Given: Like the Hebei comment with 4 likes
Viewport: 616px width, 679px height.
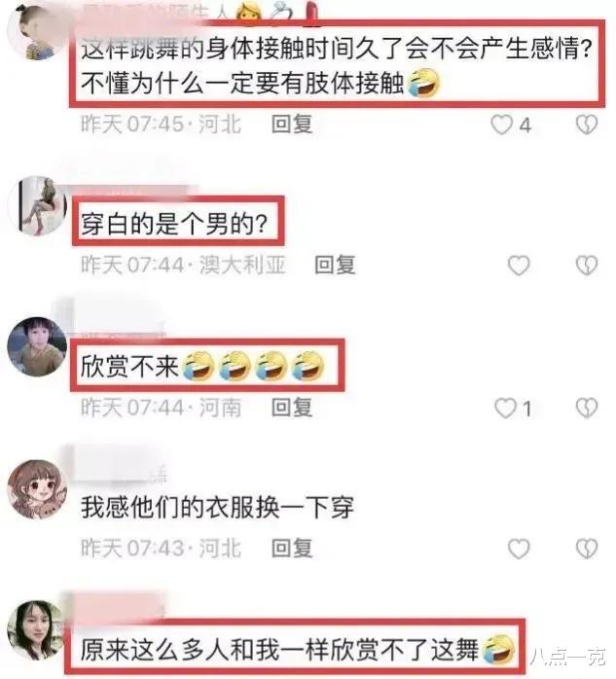Looking at the screenshot, I should [x=501, y=125].
